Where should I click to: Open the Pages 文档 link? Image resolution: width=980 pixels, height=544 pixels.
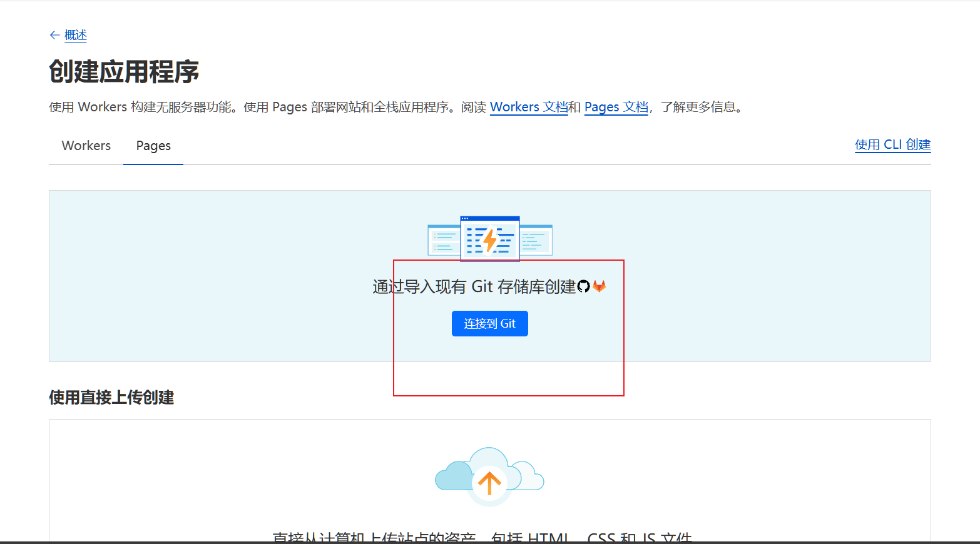[616, 107]
